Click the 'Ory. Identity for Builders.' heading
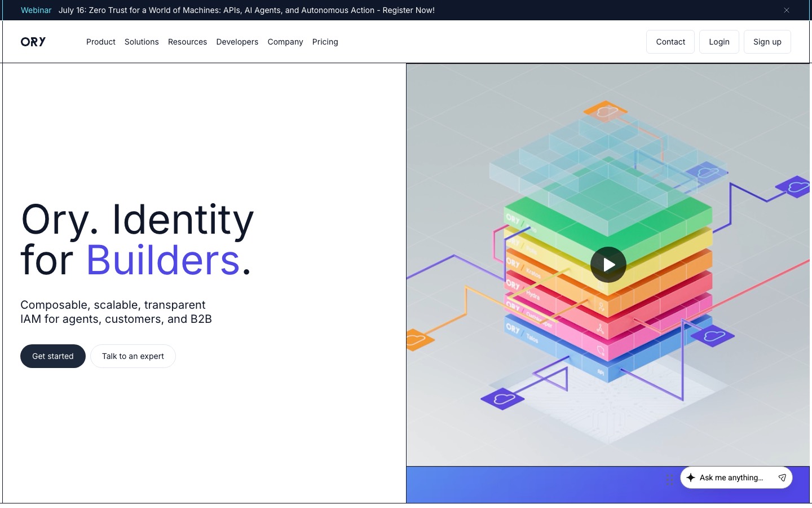 click(138, 239)
